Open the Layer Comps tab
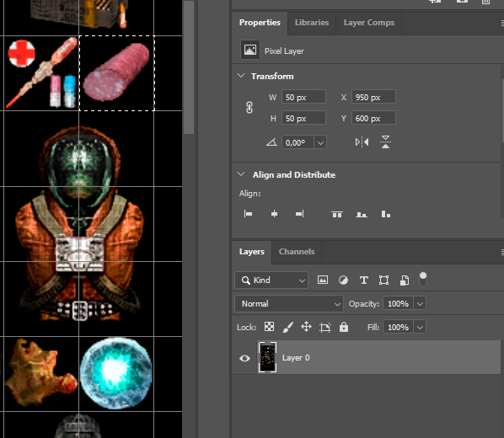The image size is (504, 438). click(369, 23)
